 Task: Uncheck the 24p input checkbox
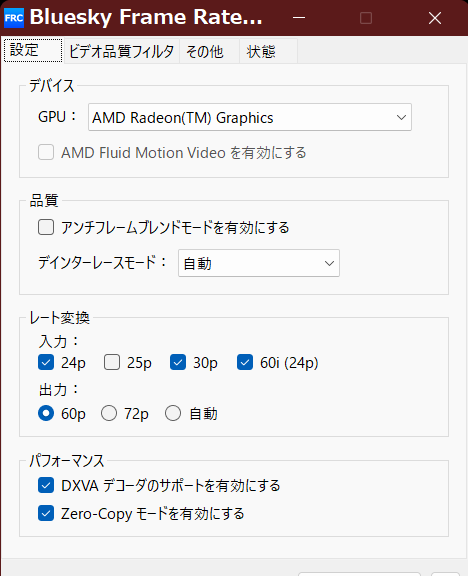point(46,363)
